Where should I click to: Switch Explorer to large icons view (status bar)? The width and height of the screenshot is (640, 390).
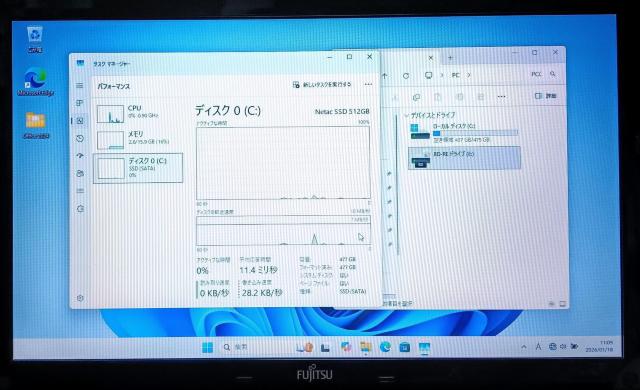tap(562, 304)
